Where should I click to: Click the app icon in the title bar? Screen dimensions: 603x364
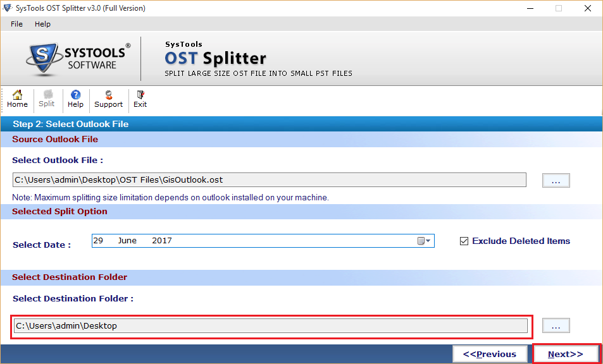point(8,8)
